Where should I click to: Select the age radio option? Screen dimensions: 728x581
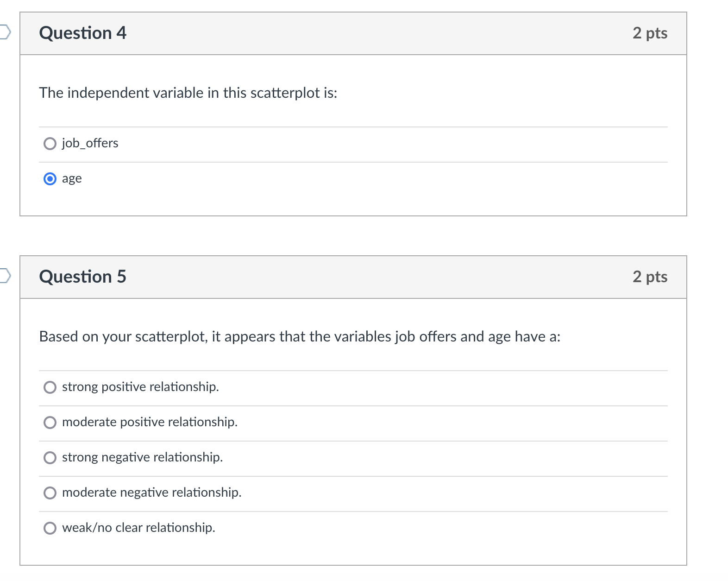point(50,179)
